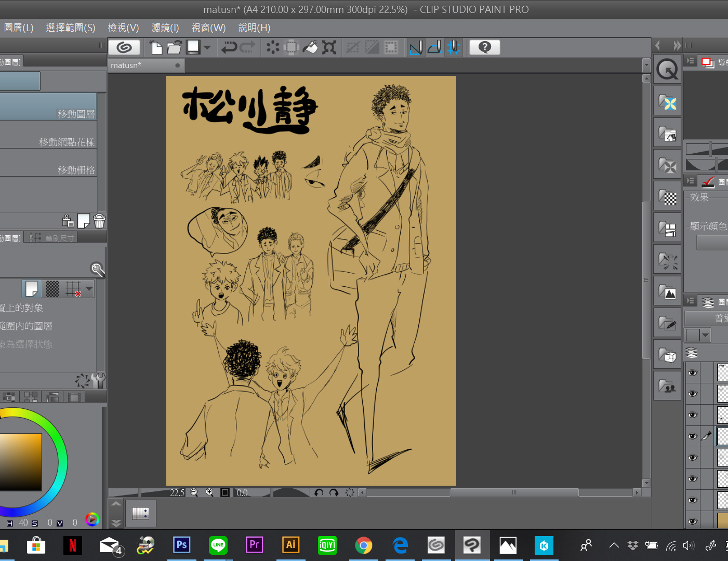The width and height of the screenshot is (728, 561).
Task: Open the 說明(H) menu
Action: 254,28
